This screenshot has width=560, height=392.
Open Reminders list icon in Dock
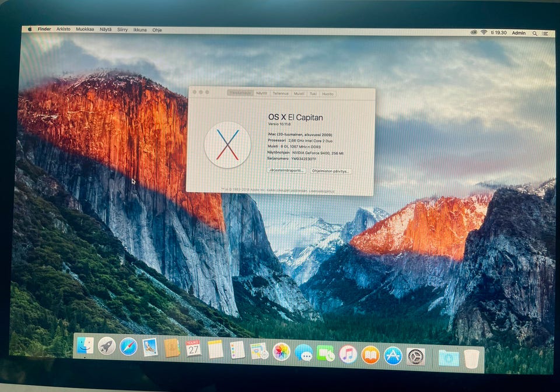click(237, 350)
